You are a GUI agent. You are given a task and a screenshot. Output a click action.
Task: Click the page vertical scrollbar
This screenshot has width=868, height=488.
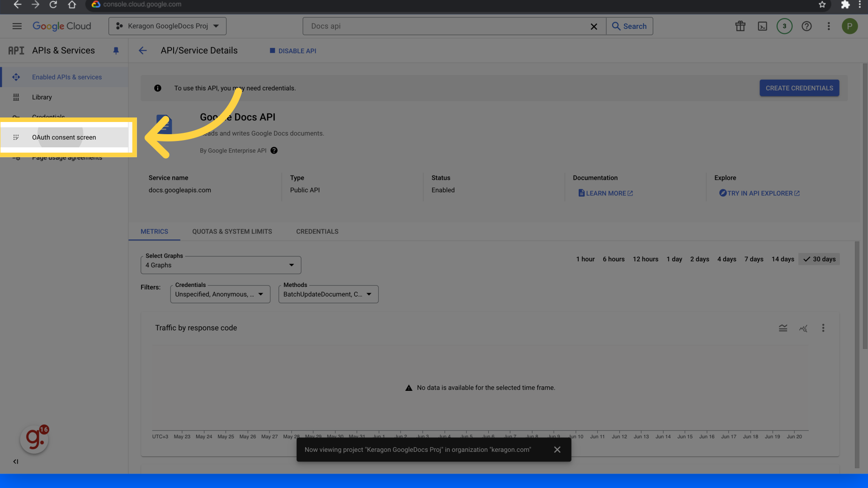pos(865,206)
